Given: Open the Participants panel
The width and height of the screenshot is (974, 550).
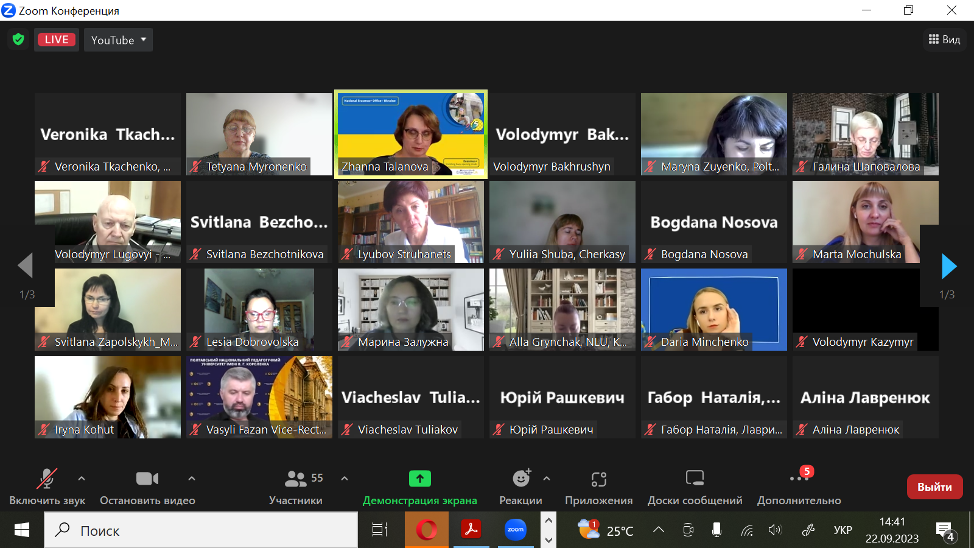Looking at the screenshot, I should coord(296,486).
